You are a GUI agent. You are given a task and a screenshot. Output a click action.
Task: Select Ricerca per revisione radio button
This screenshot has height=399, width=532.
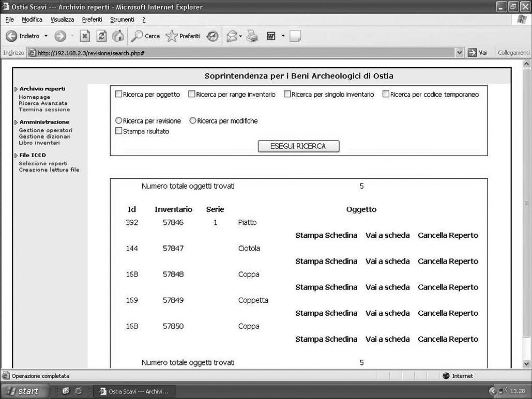[119, 120]
